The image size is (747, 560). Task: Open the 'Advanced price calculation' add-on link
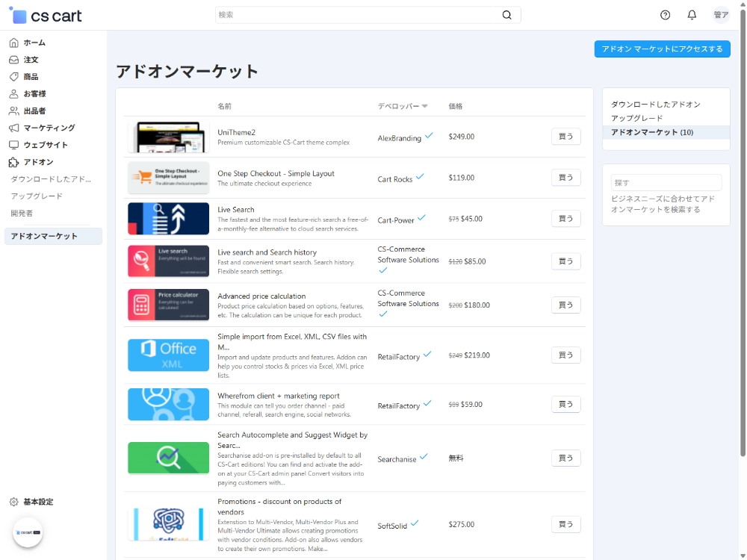click(261, 296)
